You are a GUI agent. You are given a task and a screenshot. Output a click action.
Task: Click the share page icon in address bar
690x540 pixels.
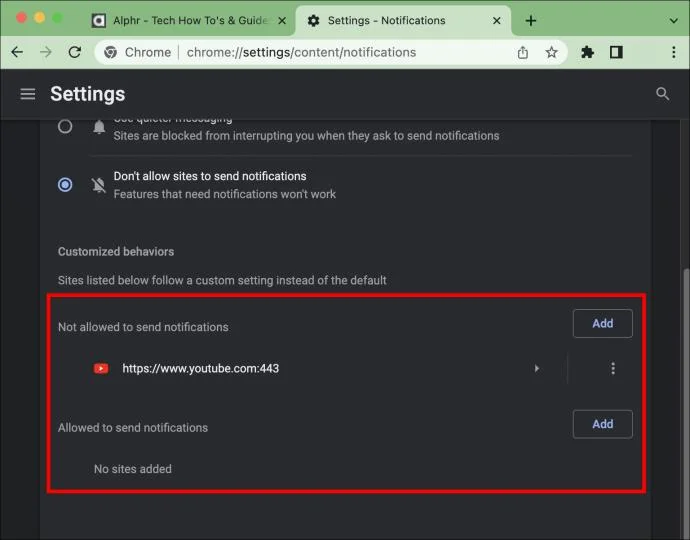click(523, 52)
